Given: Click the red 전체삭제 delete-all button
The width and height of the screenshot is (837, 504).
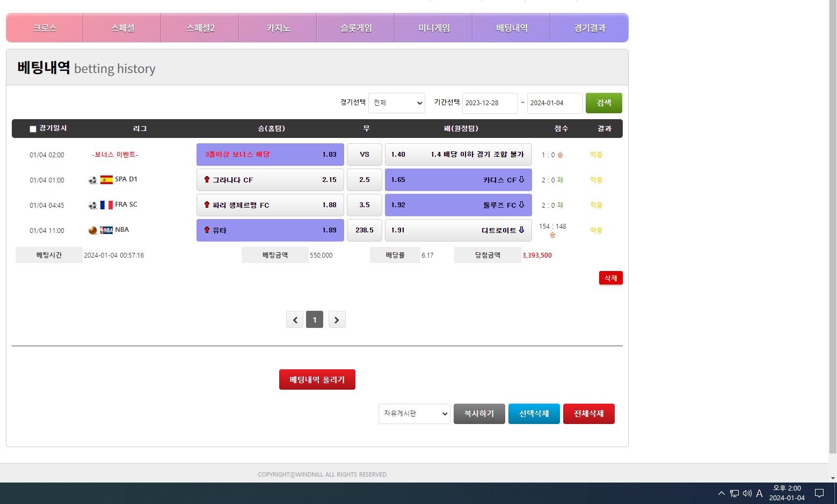Looking at the screenshot, I should (588, 413).
